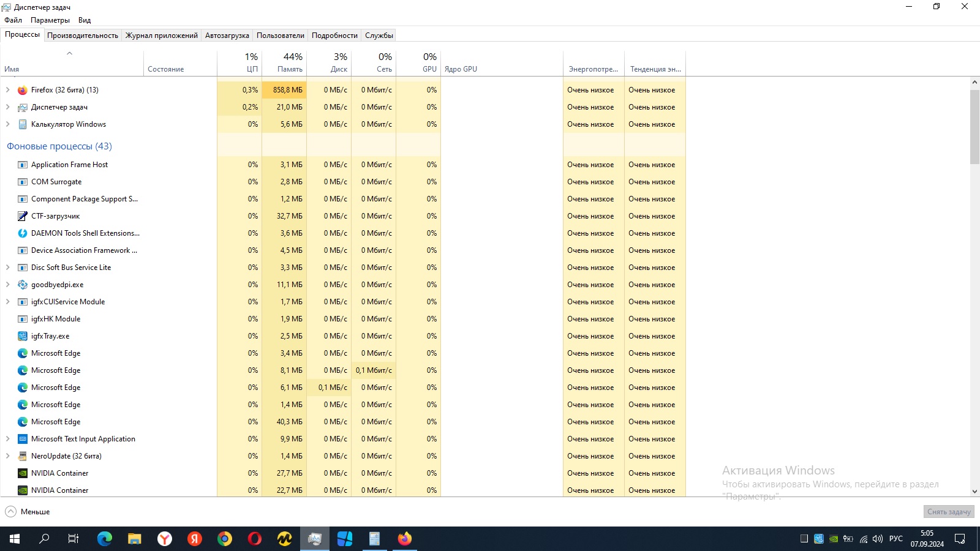Image resolution: width=980 pixels, height=551 pixels.
Task: Click the DAEMON Tools Shell Extensions icon
Action: (x=23, y=233)
